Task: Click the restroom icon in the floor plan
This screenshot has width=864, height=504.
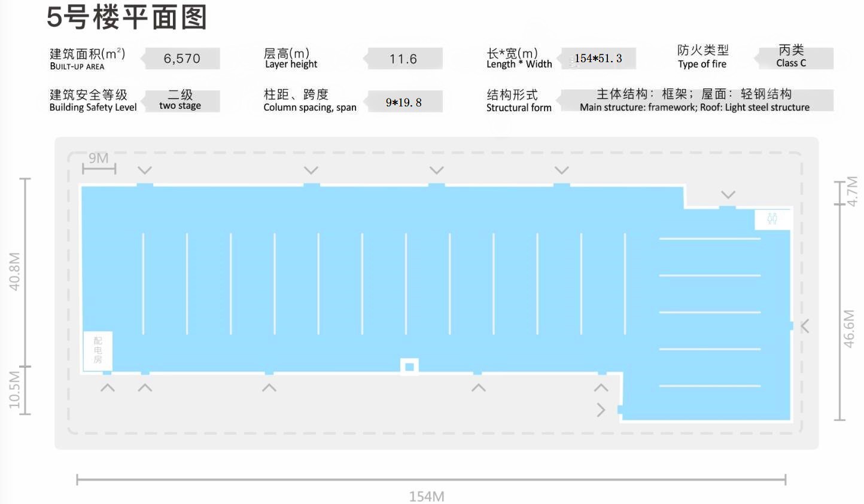Action: (772, 219)
